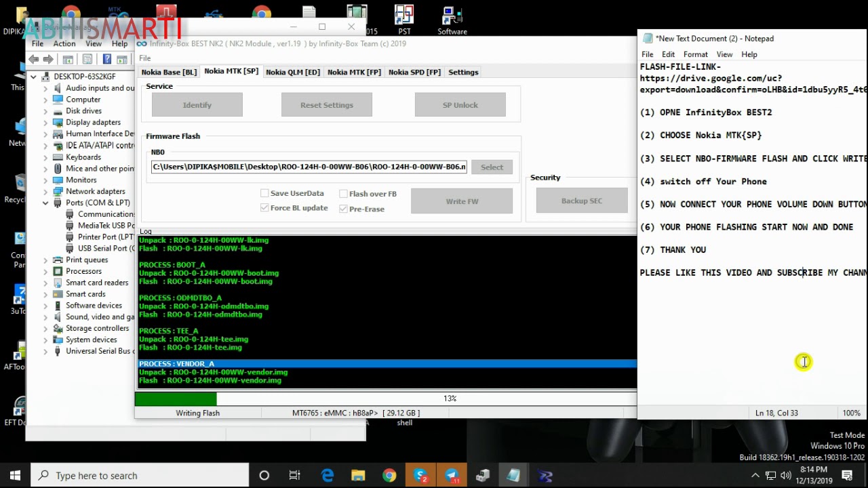Open Chrome desktop shortcut next to Software icon row
Screen dimensions: 868x488
tap(262, 15)
